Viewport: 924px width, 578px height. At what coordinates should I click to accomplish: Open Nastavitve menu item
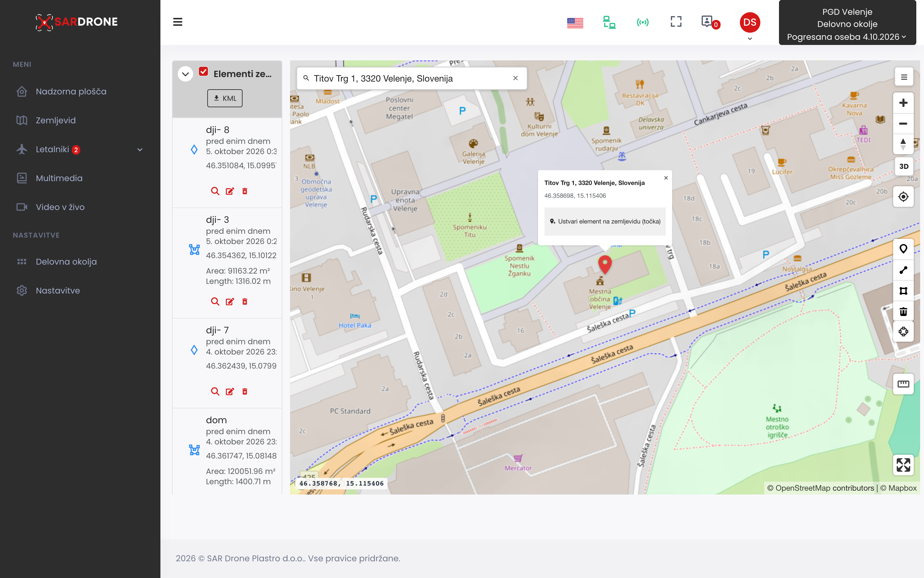[58, 291]
